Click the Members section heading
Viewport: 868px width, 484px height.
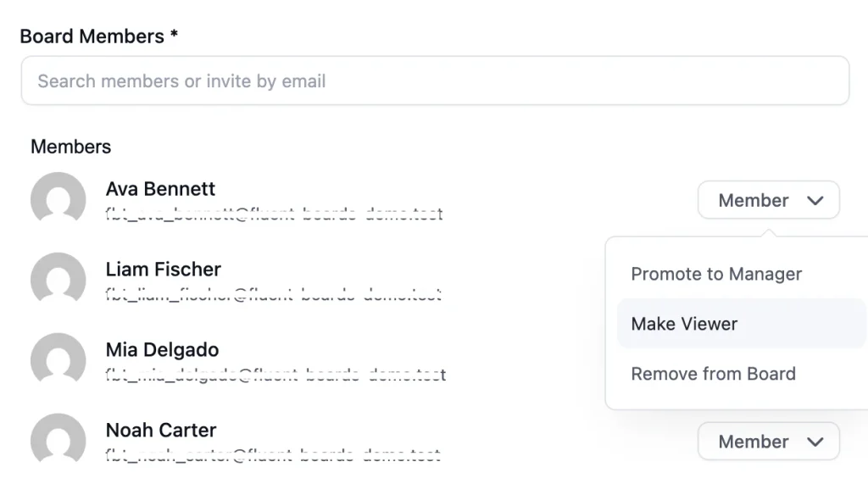click(x=71, y=147)
